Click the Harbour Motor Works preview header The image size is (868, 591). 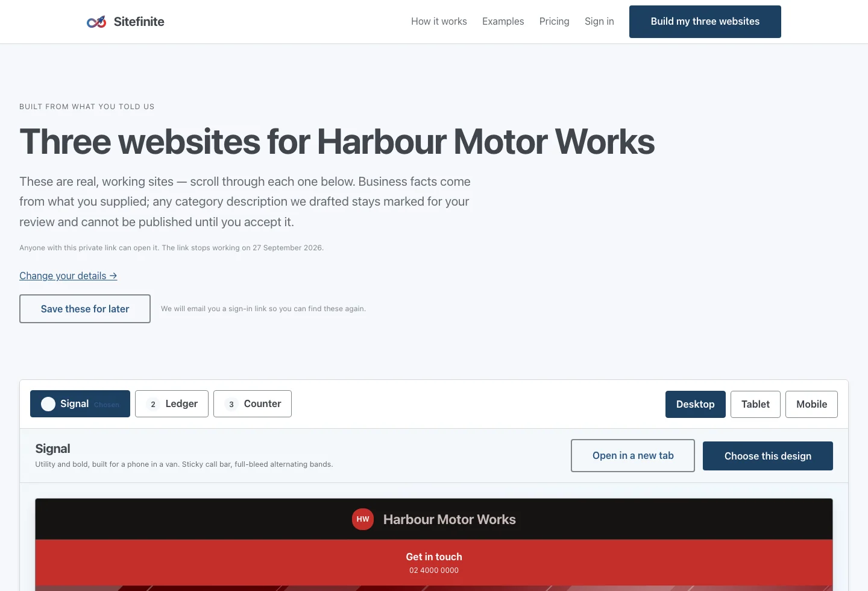tap(434, 519)
